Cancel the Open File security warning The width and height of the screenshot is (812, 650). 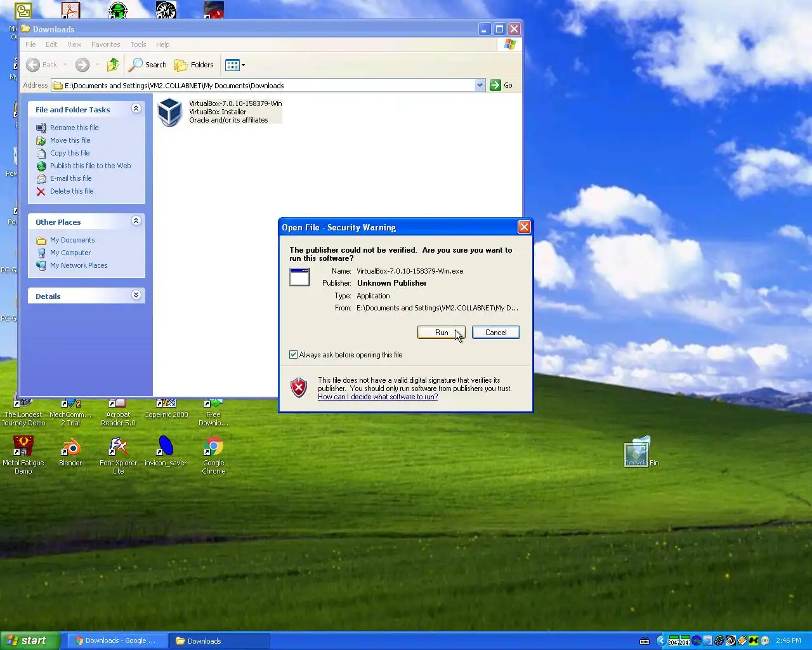click(x=495, y=333)
